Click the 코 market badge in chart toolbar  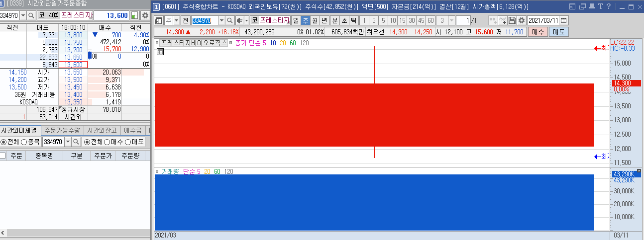(x=254, y=20)
